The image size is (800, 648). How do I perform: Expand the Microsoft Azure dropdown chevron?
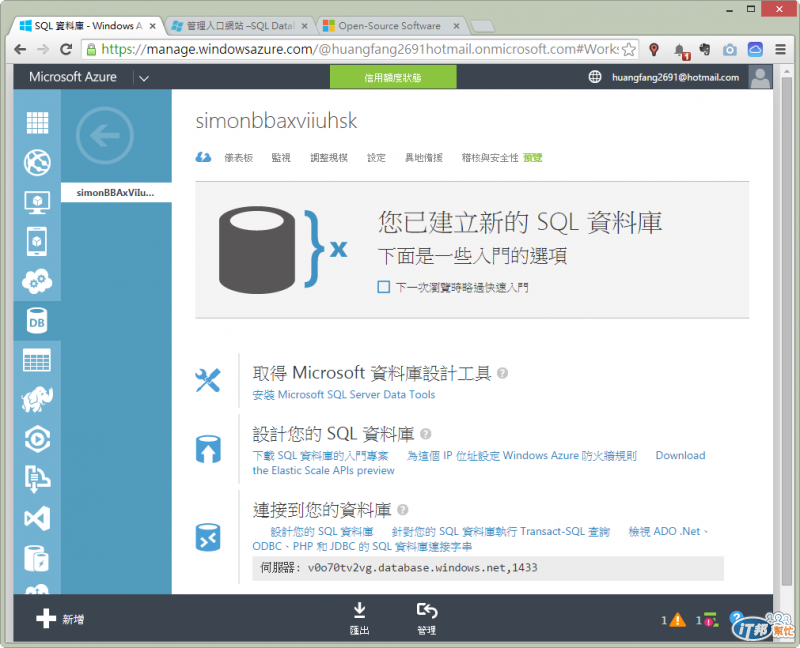coord(144,78)
